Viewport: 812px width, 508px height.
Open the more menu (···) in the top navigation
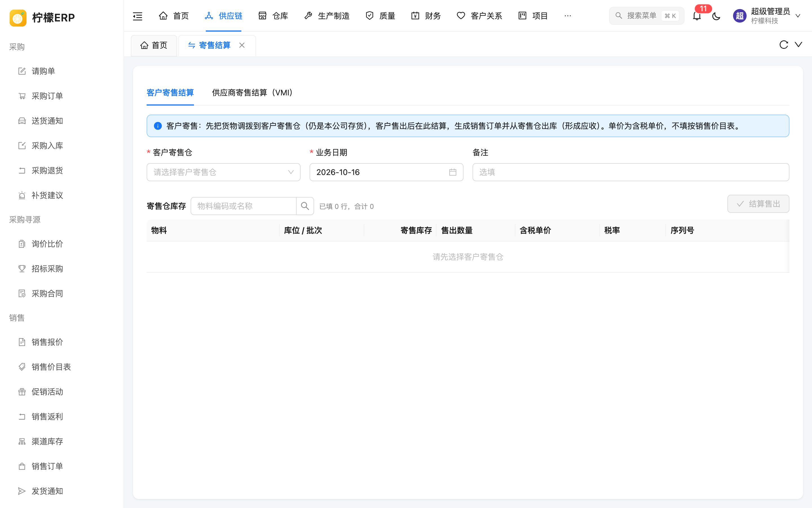point(568,16)
